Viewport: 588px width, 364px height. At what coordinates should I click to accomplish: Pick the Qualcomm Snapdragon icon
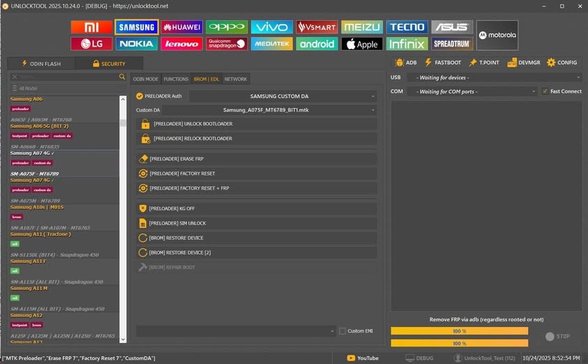point(227,44)
